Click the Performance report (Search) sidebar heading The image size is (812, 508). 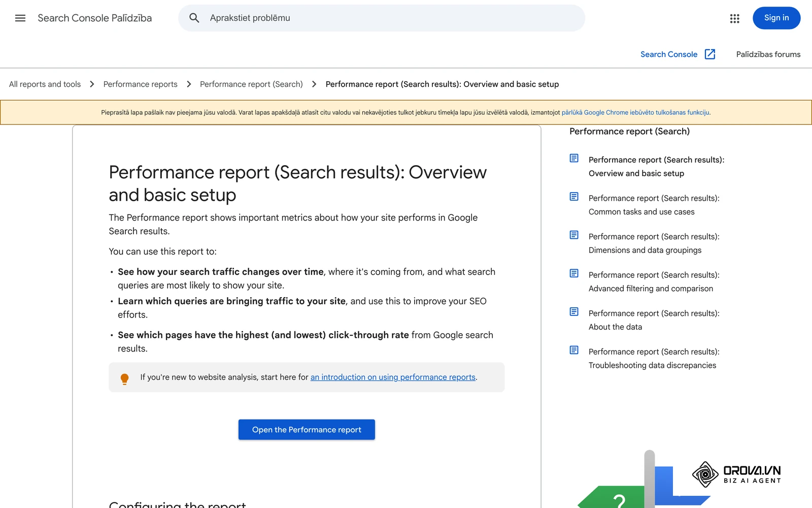coord(629,132)
